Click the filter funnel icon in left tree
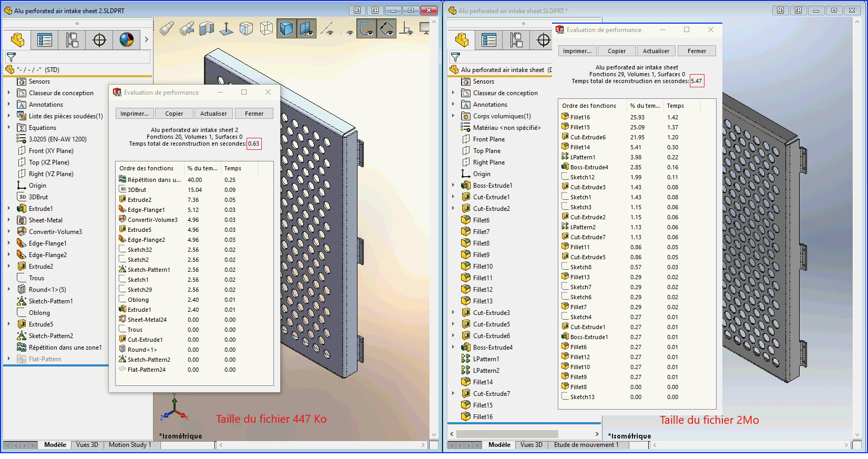The image size is (868, 459). 11,57
